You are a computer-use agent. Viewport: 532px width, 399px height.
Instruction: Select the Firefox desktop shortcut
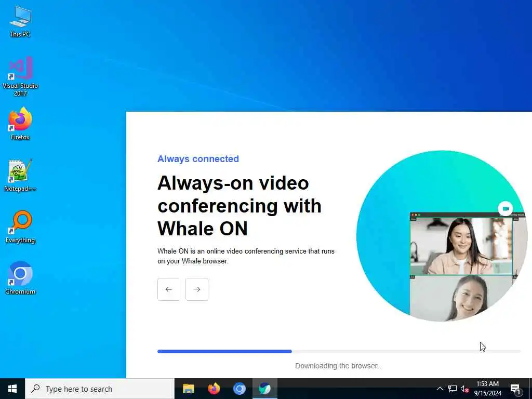click(20, 124)
